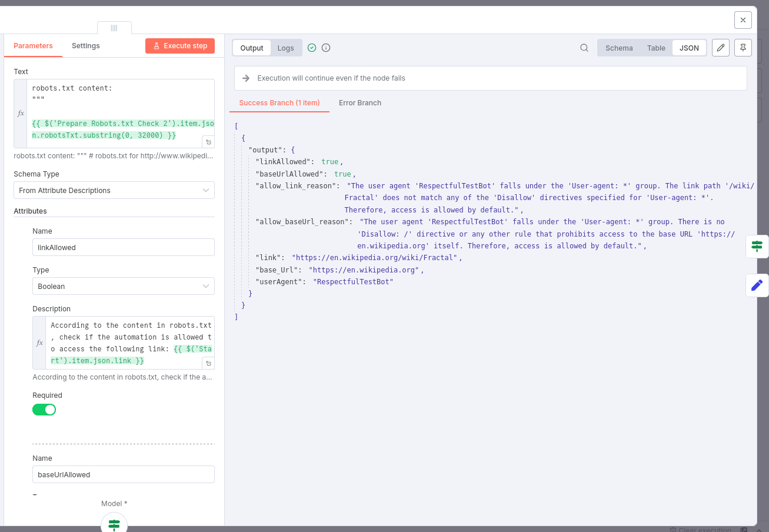This screenshot has height=532, width=769.
Task: Click the true value next to baseUrlAllowed
Action: (342, 174)
